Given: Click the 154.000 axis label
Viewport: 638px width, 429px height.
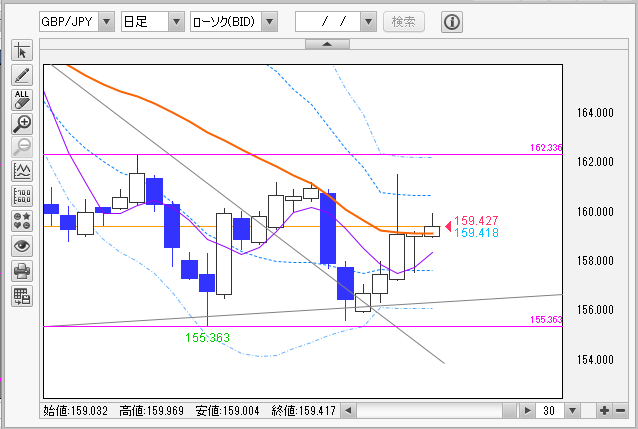Looking at the screenshot, I should click(x=595, y=360).
